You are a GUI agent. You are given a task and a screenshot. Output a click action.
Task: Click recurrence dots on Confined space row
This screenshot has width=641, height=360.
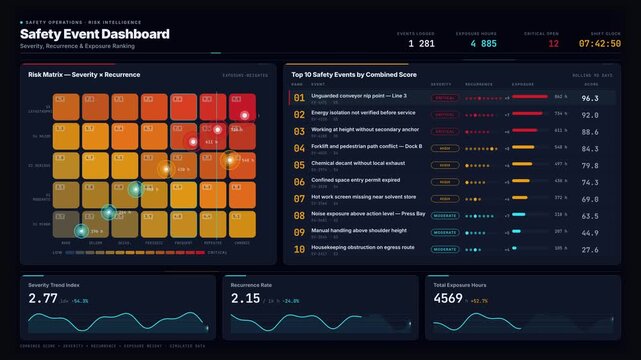click(x=475, y=183)
